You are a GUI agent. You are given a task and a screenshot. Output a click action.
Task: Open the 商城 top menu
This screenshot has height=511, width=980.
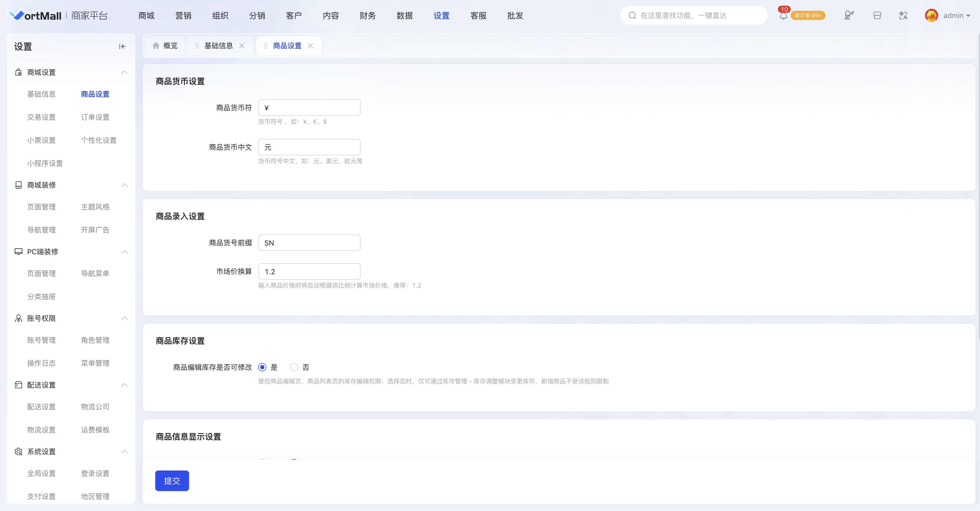coord(147,16)
